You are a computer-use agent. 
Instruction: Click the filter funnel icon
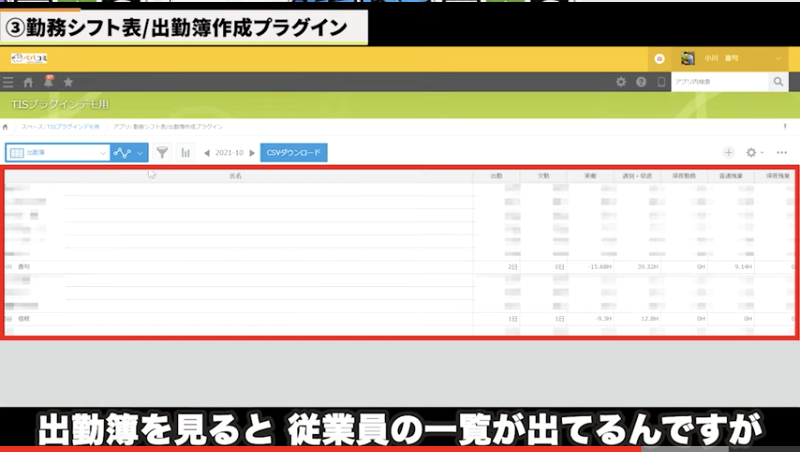tap(162, 153)
